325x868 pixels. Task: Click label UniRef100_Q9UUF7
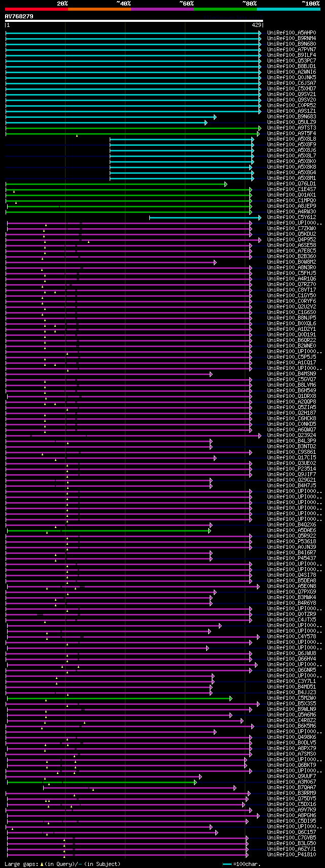coord(291,777)
